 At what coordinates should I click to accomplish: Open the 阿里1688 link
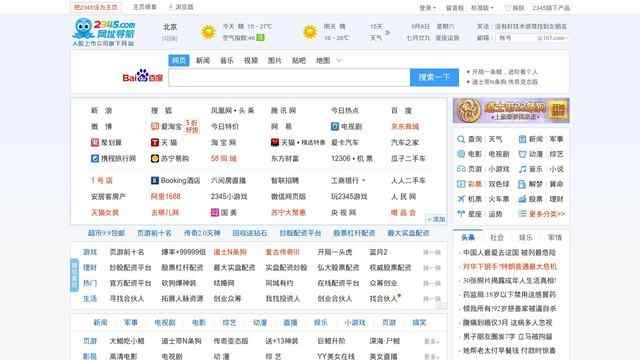[x=166, y=196]
